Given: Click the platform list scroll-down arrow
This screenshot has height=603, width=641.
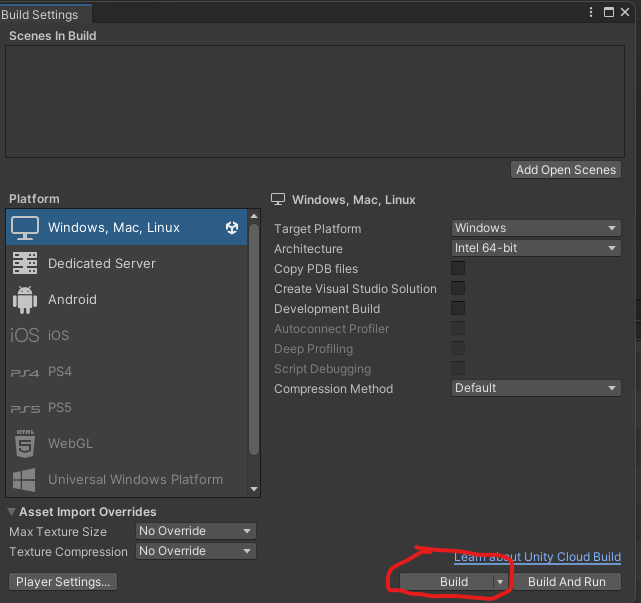Looking at the screenshot, I should click(254, 489).
